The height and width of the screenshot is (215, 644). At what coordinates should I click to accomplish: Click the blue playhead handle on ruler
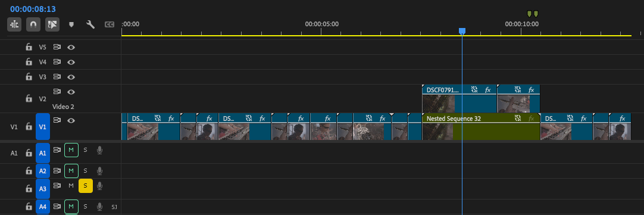462,31
